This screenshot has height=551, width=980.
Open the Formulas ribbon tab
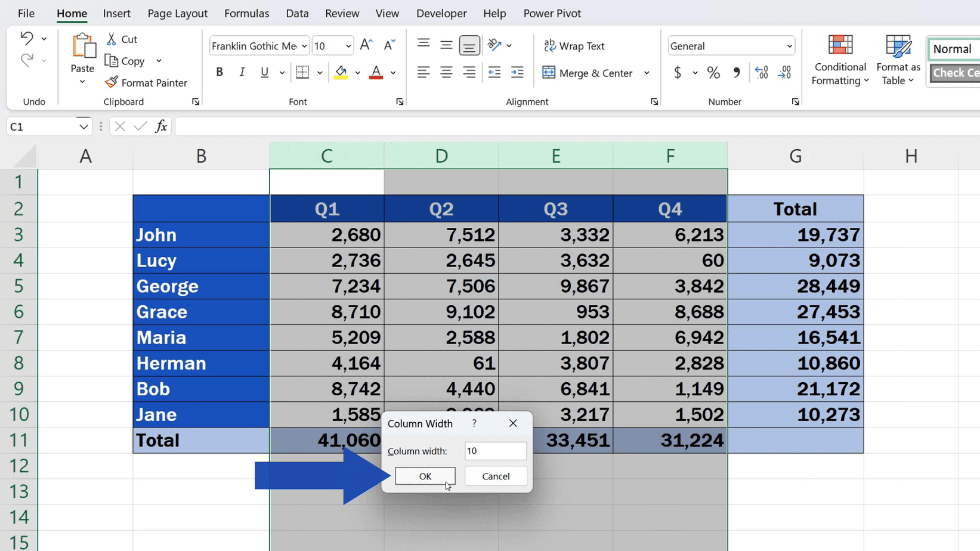click(x=246, y=13)
